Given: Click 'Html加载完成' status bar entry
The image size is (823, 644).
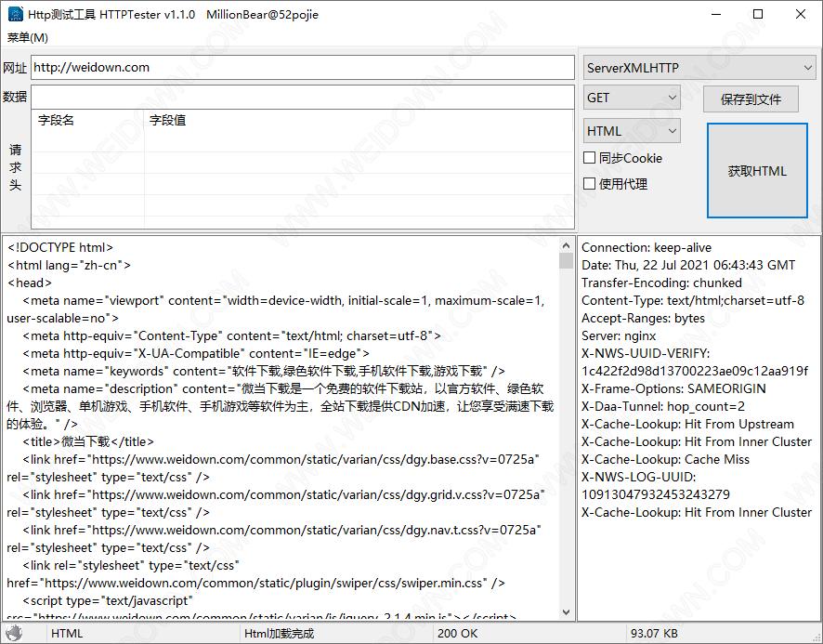Looking at the screenshot, I should point(280,634).
